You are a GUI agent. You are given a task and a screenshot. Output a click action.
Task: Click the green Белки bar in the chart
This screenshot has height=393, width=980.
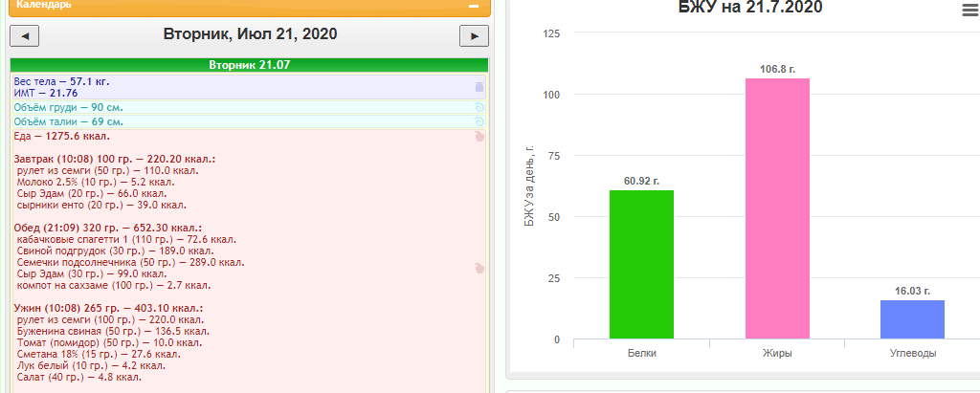[642, 265]
